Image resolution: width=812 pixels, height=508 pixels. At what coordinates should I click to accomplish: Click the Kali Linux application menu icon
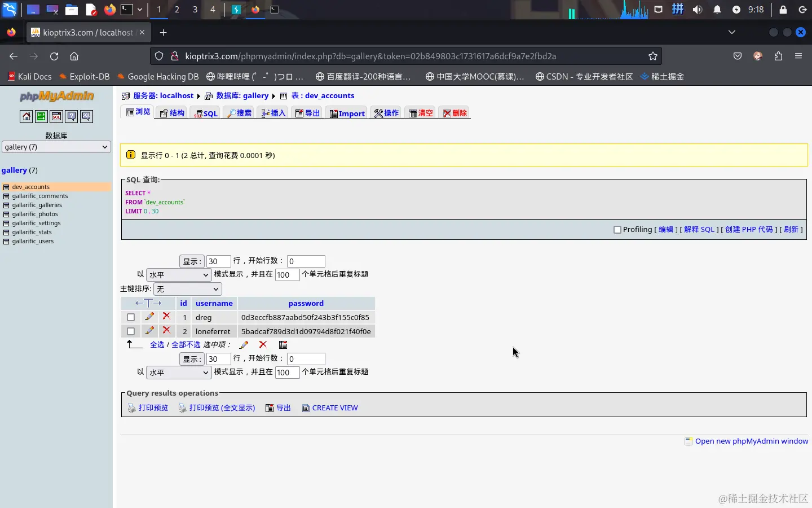coord(10,9)
